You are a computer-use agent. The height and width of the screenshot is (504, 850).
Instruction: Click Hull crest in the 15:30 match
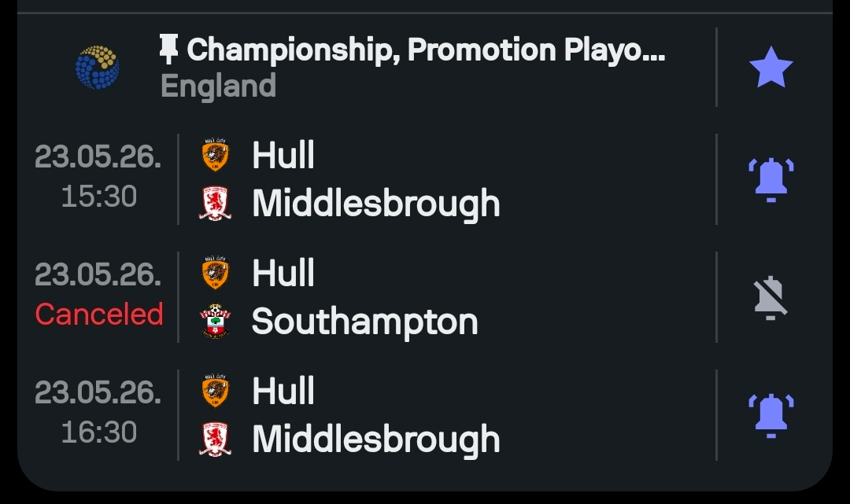pos(215,155)
